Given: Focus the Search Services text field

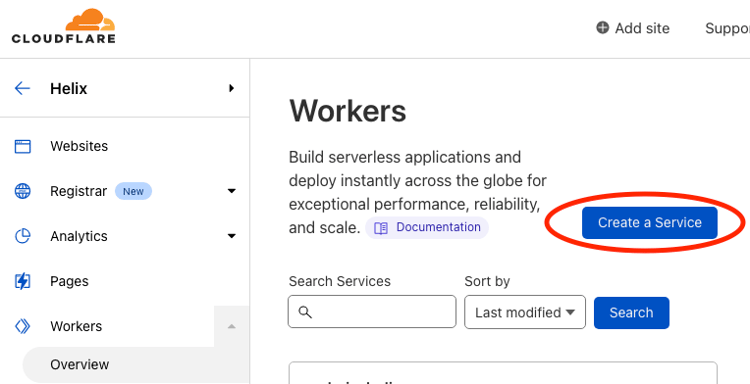Looking at the screenshot, I should (372, 312).
